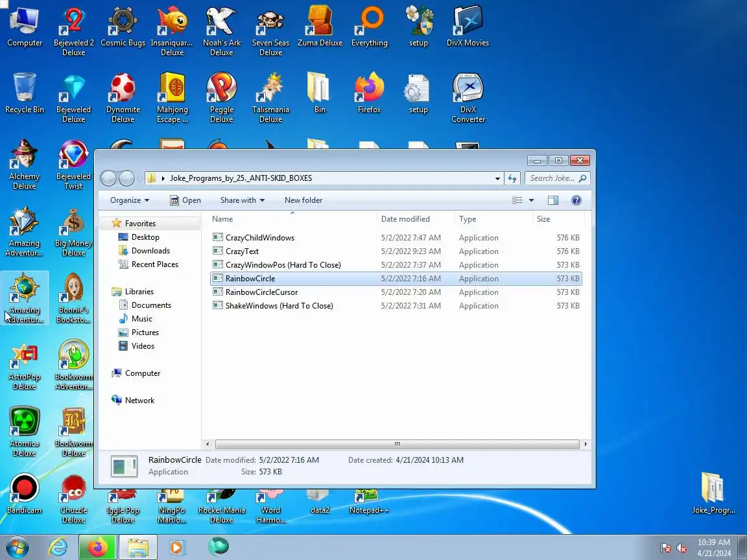Select ShakeWindows (Hard To Close) file
The image size is (747, 560).
click(x=396, y=306)
